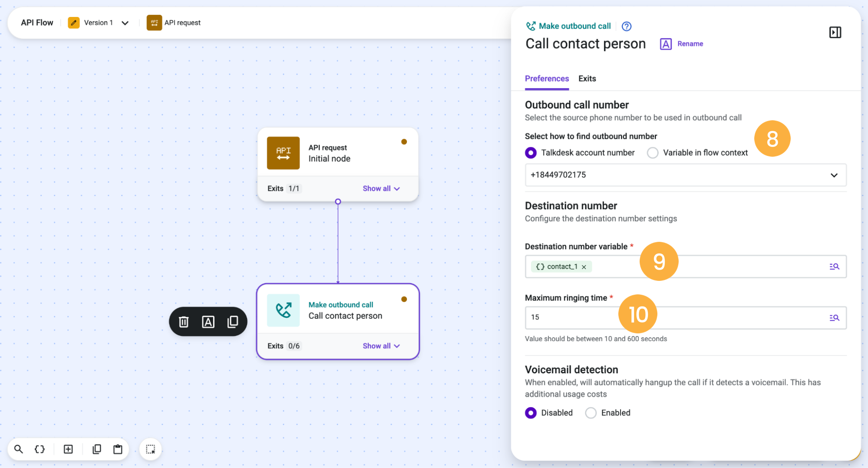Click the connector point below API request node
This screenshot has height=468, width=868.
tap(338, 201)
